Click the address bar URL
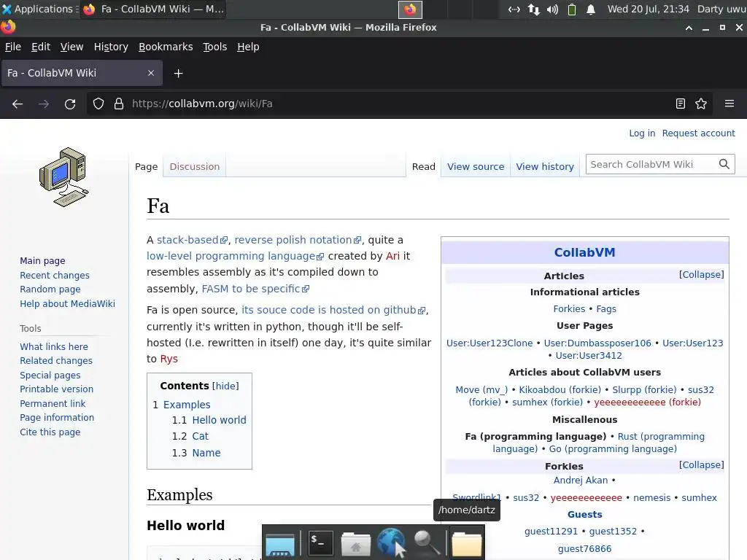This screenshot has height=560, width=747. coord(202,104)
